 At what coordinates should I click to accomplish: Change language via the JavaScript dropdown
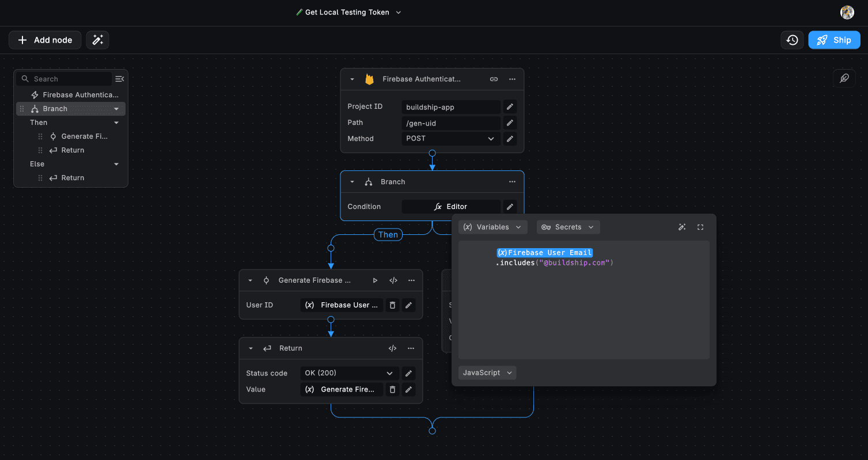(487, 372)
